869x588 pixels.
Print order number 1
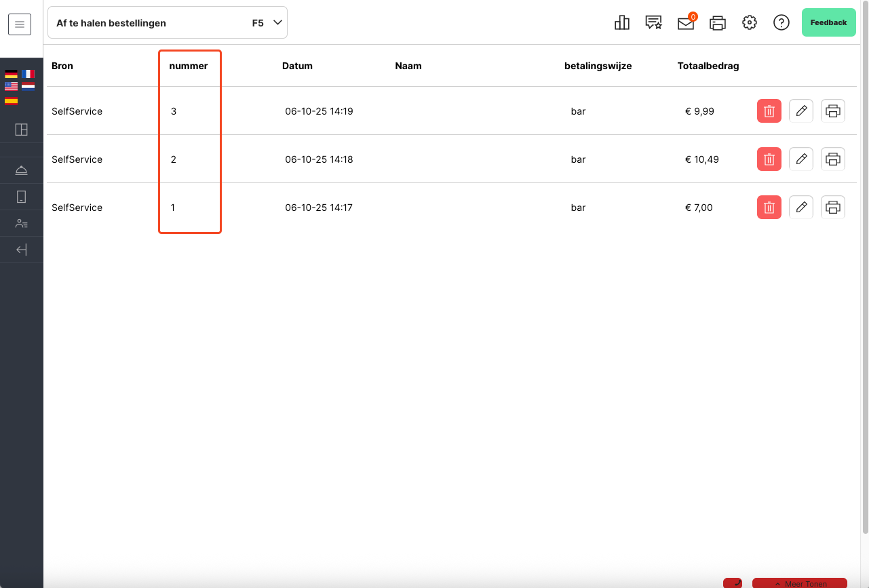coord(833,208)
